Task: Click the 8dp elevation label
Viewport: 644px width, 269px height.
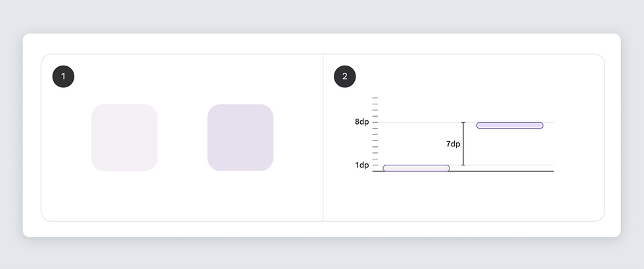Action: (361, 122)
